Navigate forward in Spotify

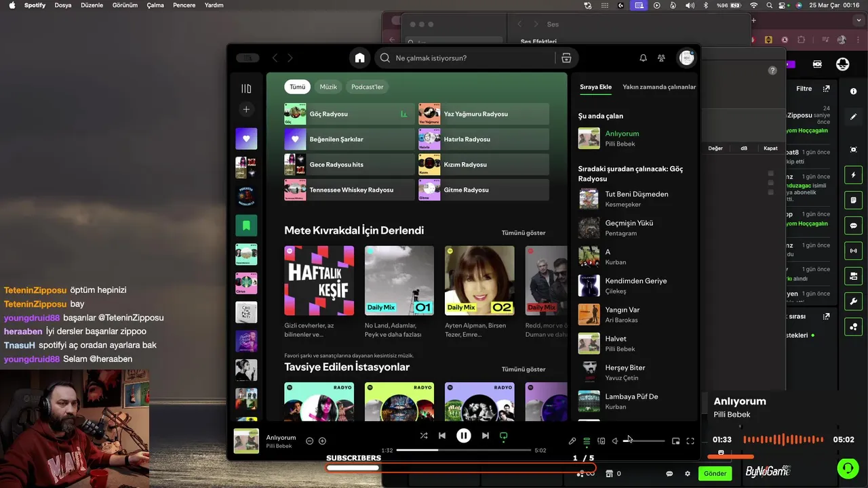point(290,58)
